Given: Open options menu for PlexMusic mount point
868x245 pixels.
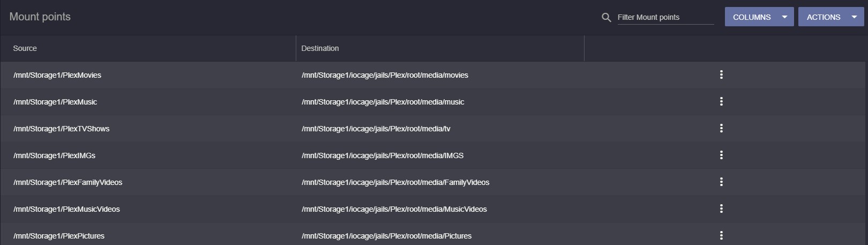Looking at the screenshot, I should 721,101.
